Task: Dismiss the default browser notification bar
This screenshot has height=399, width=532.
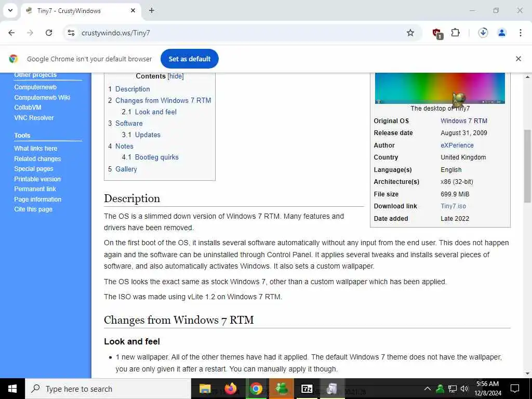Action: 518,59
